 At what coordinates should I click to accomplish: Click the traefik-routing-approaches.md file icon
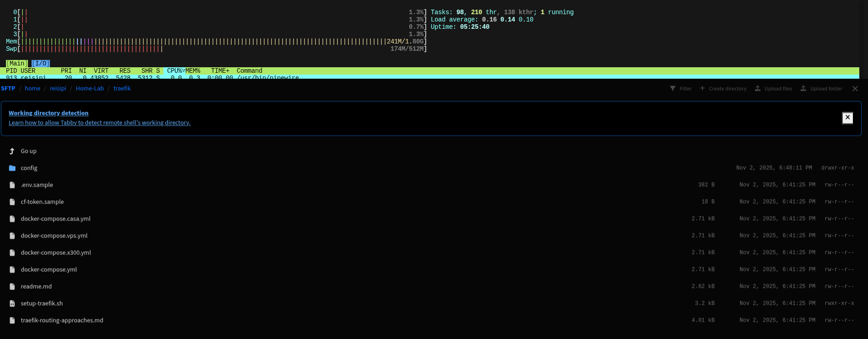(12, 320)
